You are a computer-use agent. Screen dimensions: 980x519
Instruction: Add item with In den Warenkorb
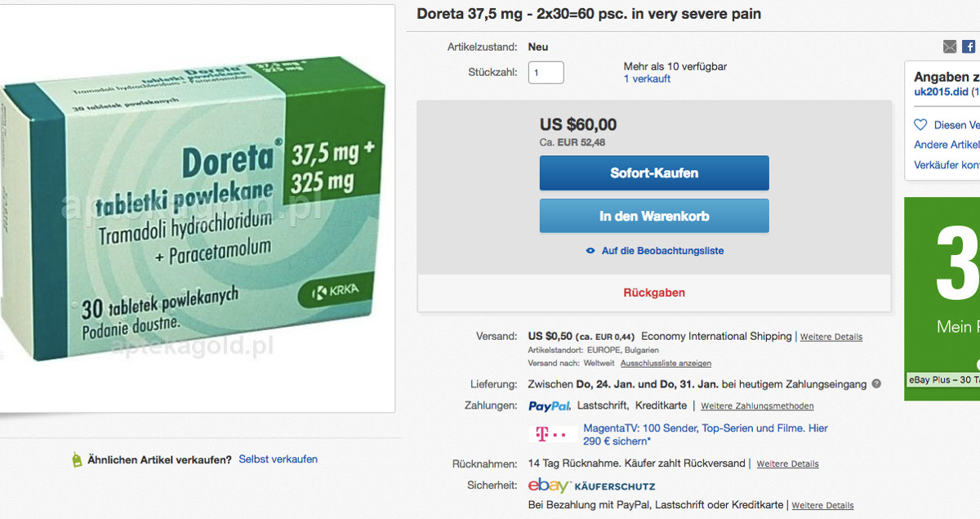tap(654, 217)
